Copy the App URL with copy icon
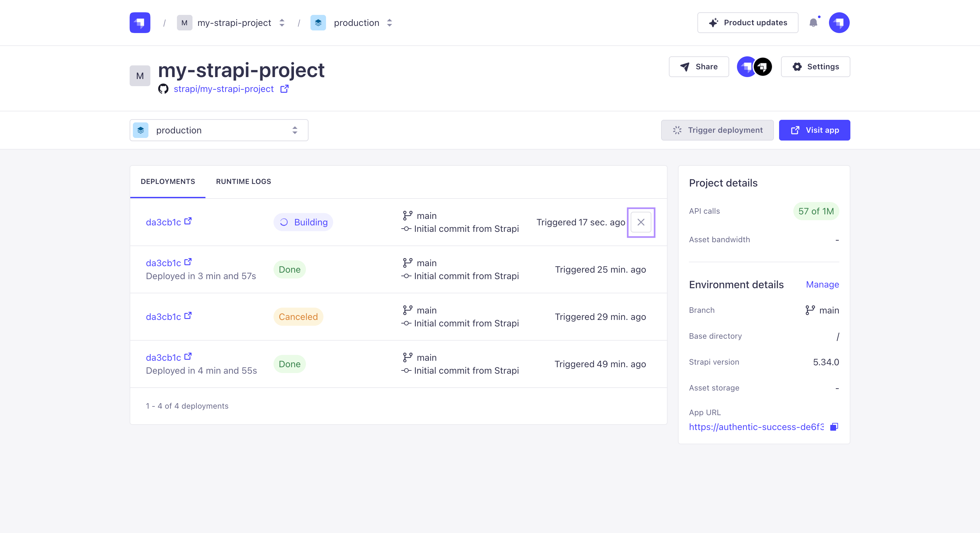Viewport: 980px width, 533px height. tap(834, 426)
